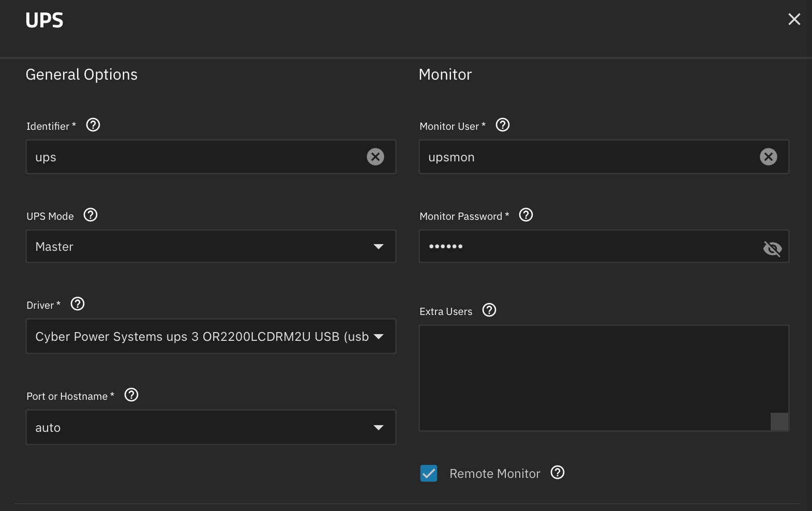
Task: Open Port or Hostname help icon
Action: tap(131, 395)
